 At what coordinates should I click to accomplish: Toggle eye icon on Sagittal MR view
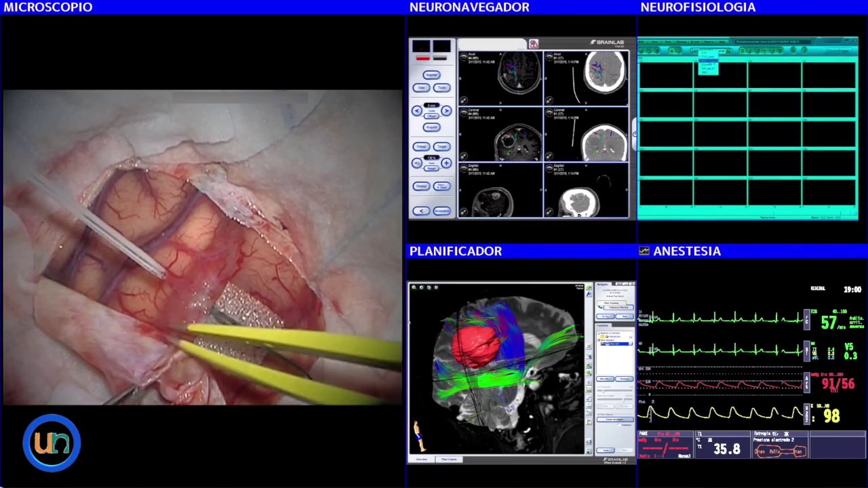tap(464, 168)
